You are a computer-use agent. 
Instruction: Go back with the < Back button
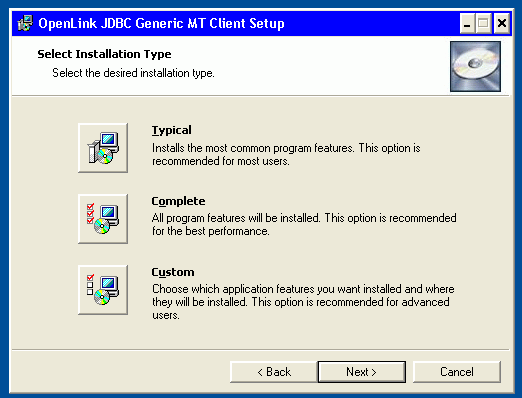tap(274, 372)
